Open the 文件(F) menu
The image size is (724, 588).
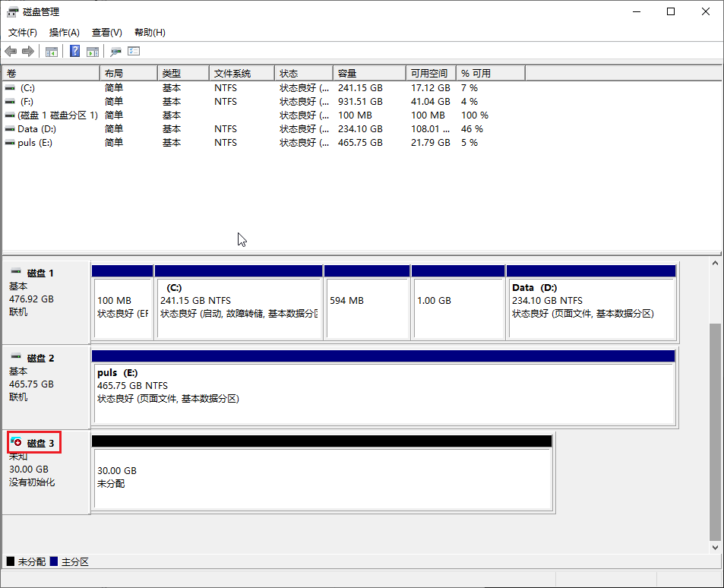click(x=23, y=33)
